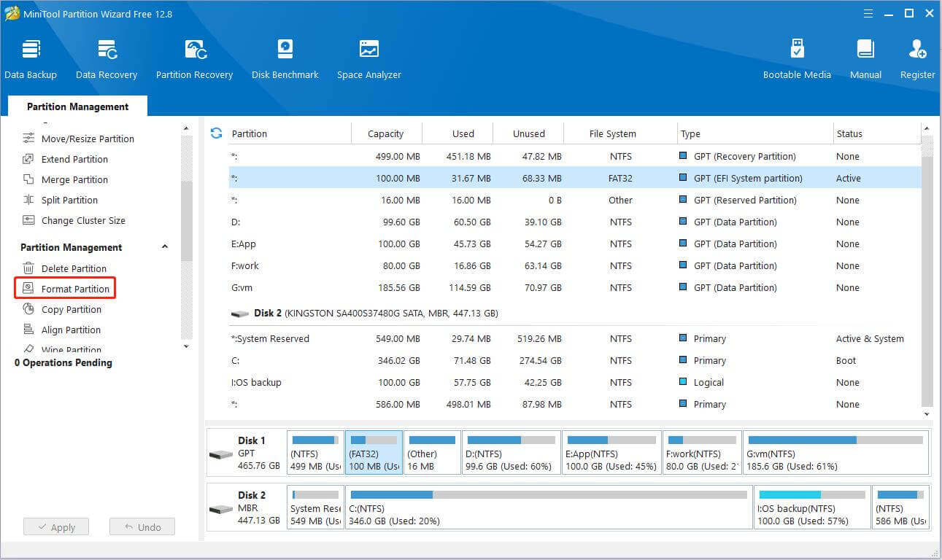Open the Data Recovery tool

pos(107,57)
